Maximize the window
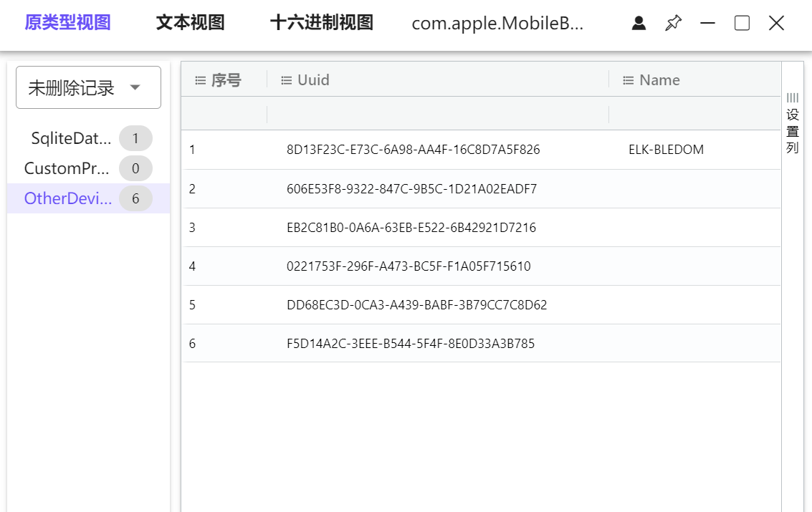The width and height of the screenshot is (812, 512). 742,24
